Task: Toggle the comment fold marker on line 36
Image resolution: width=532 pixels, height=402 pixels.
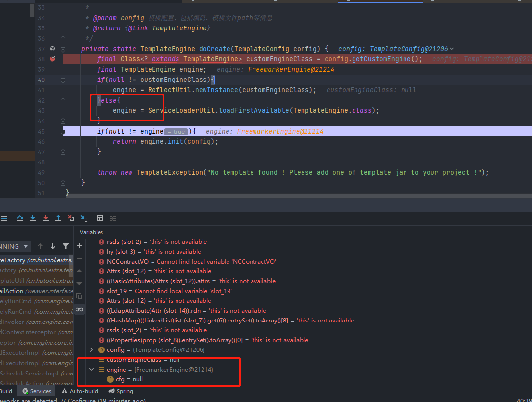Action: click(63, 39)
